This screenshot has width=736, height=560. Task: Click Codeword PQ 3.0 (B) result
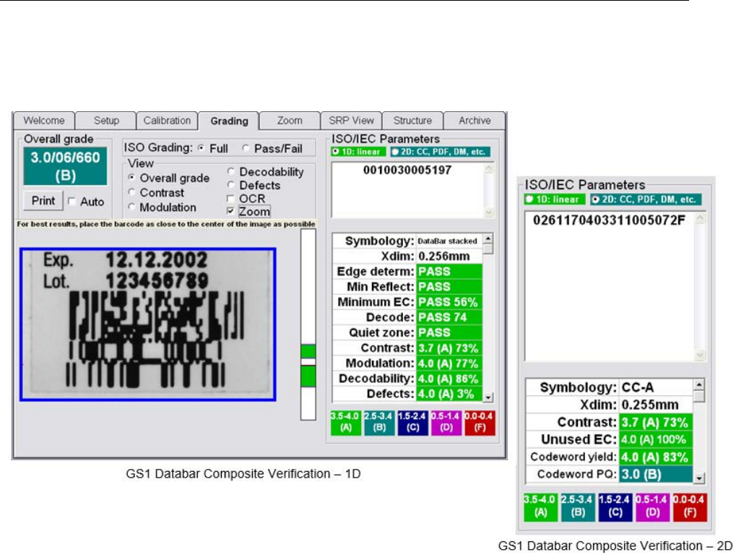point(657,474)
